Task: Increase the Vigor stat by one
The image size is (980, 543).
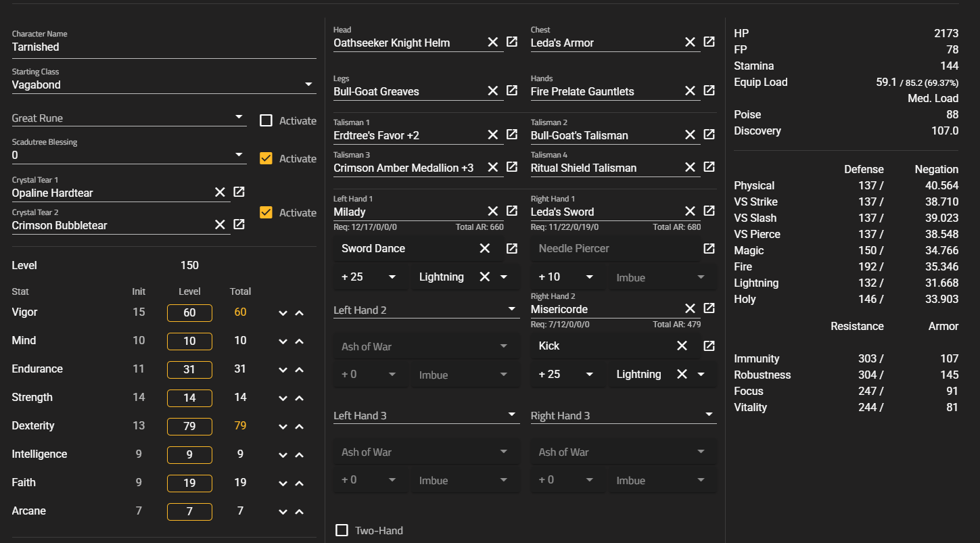Action: coord(300,312)
